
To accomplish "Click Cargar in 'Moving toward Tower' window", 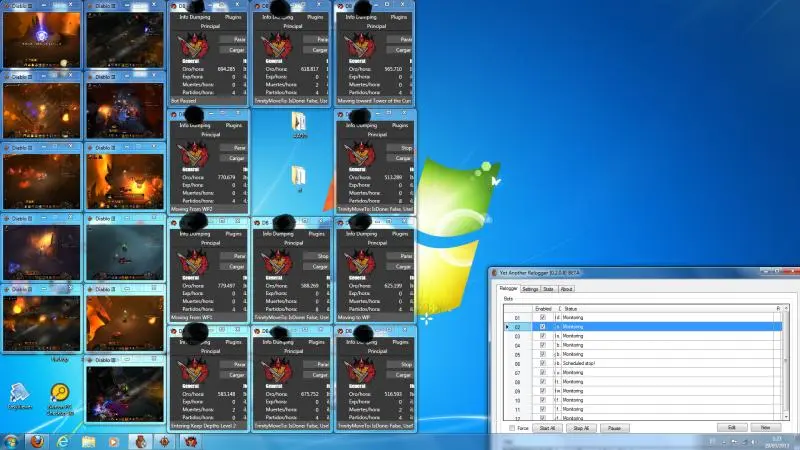I will (401, 50).
